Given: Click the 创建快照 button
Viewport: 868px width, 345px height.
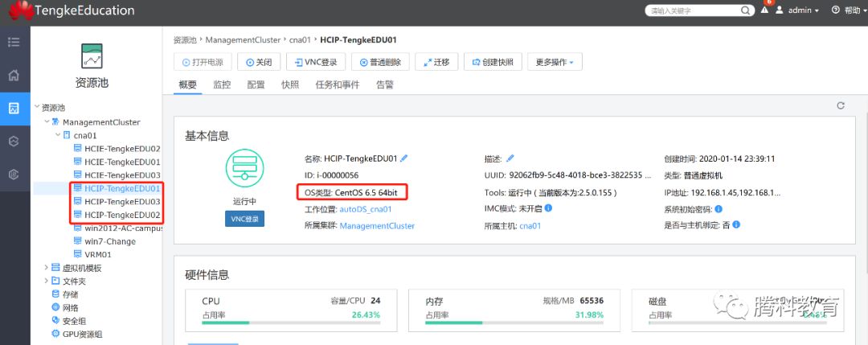Looking at the screenshot, I should pyautogui.click(x=493, y=62).
